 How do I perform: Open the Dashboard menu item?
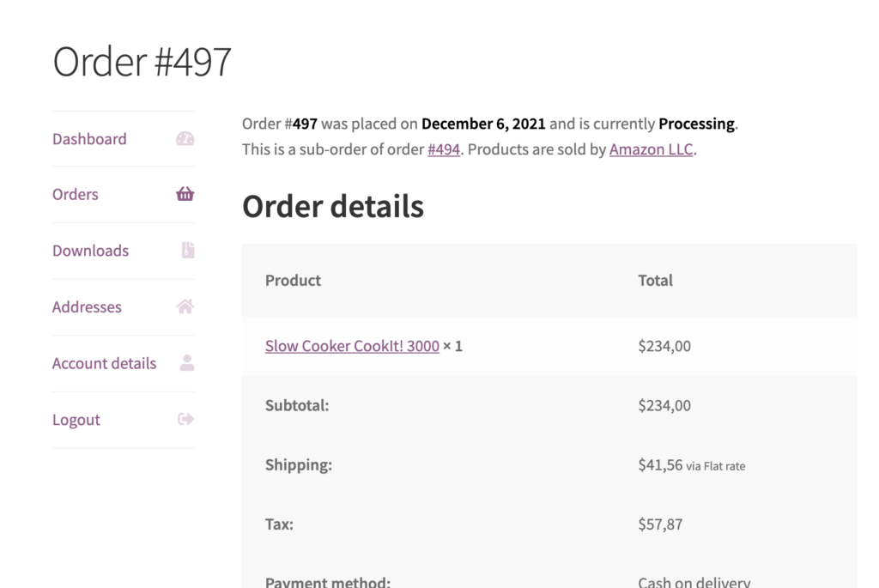[x=89, y=139]
